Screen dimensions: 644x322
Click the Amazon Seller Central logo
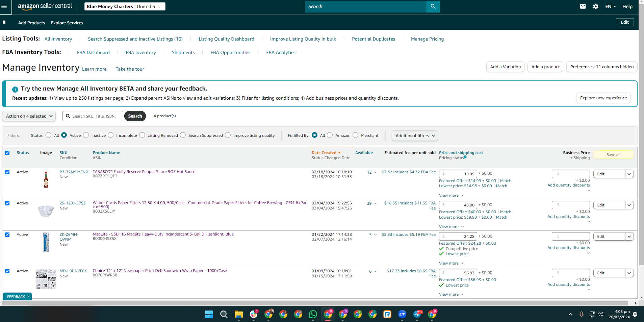(45, 6)
